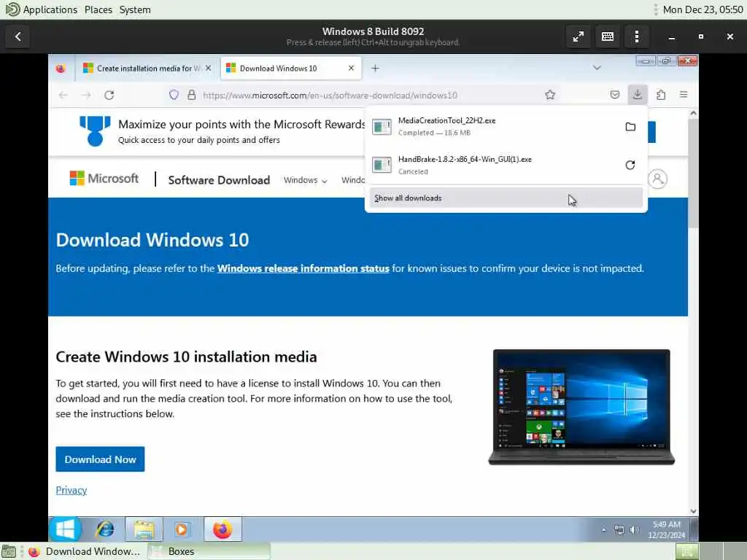Click the URL address bar

(357, 96)
